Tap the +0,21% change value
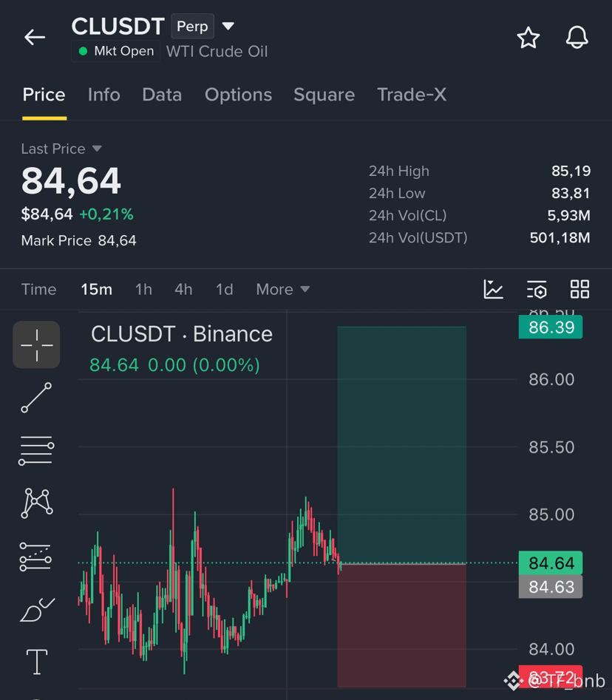 coord(106,214)
